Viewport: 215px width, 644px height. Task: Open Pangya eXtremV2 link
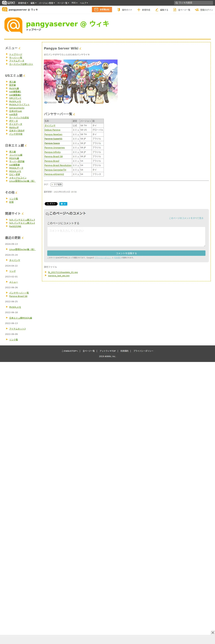[54, 174]
